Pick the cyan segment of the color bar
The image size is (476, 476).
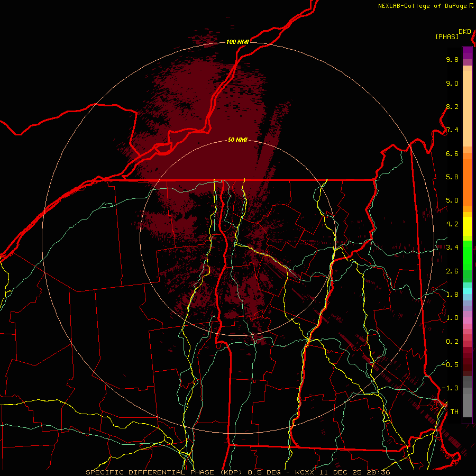click(x=467, y=290)
